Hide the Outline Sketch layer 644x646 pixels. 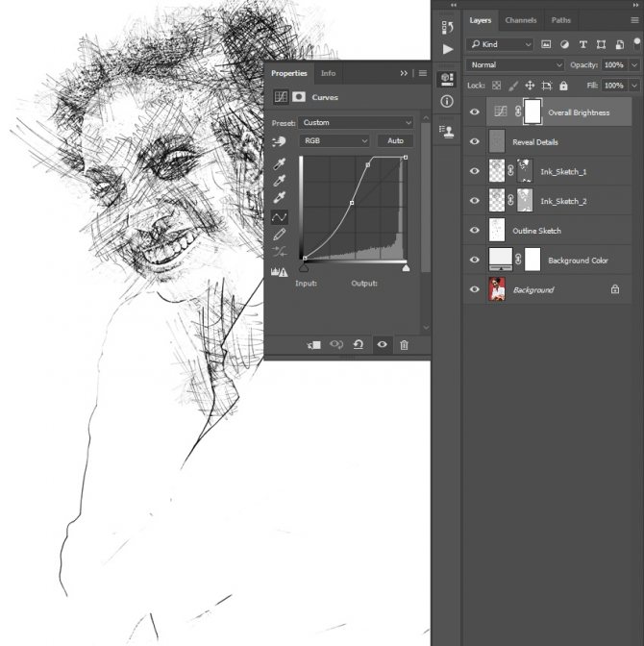[473, 231]
